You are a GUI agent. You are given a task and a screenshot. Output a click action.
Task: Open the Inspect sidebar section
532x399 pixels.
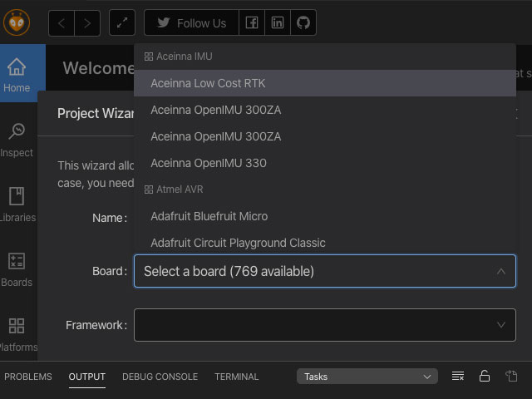pyautogui.click(x=17, y=140)
